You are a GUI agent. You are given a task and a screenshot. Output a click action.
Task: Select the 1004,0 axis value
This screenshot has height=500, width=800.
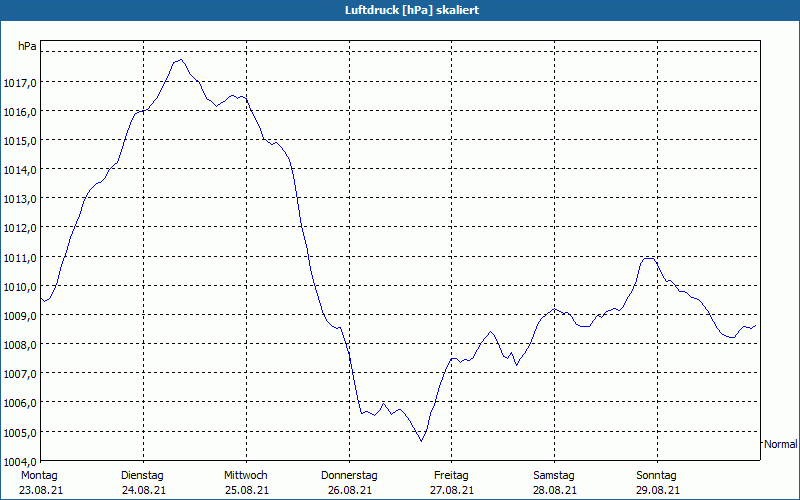[20, 462]
